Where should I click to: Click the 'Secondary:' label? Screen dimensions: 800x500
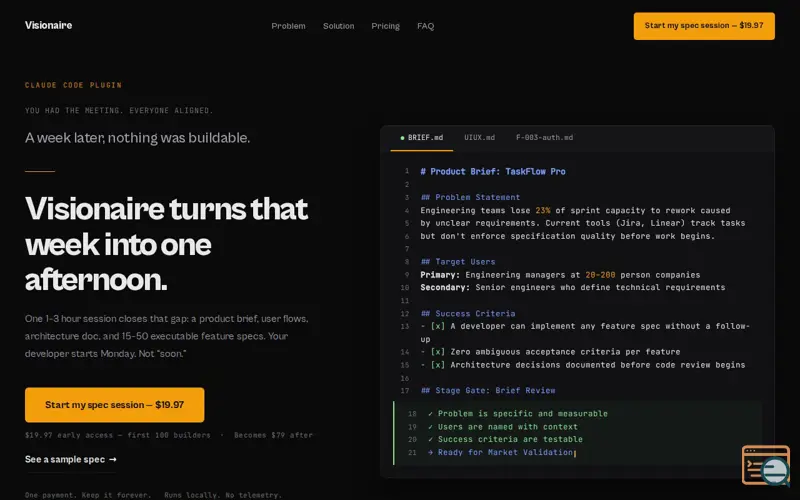coord(445,288)
